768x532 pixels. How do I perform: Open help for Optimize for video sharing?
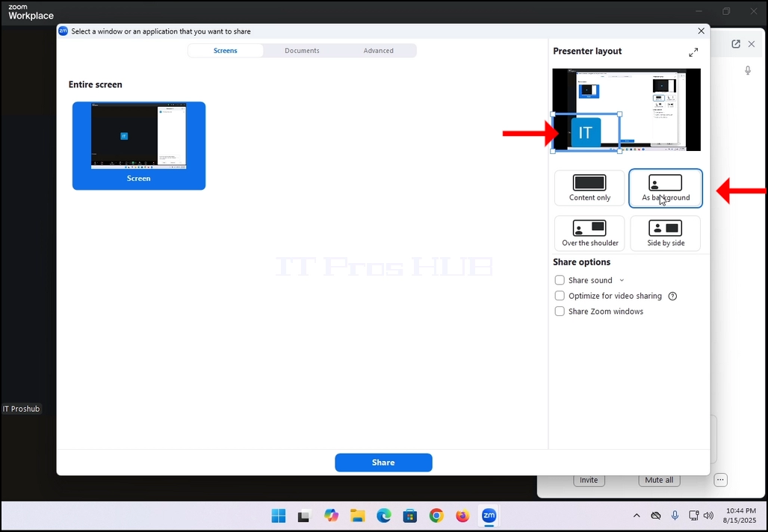click(x=672, y=296)
